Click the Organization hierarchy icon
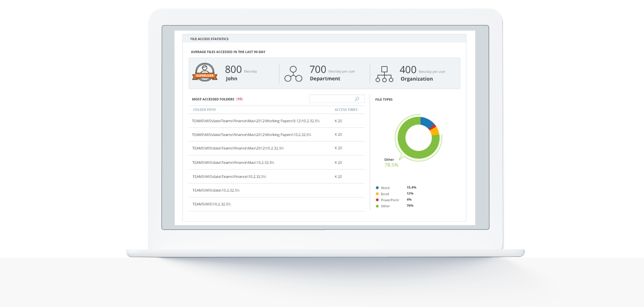644x307 pixels. (384, 74)
